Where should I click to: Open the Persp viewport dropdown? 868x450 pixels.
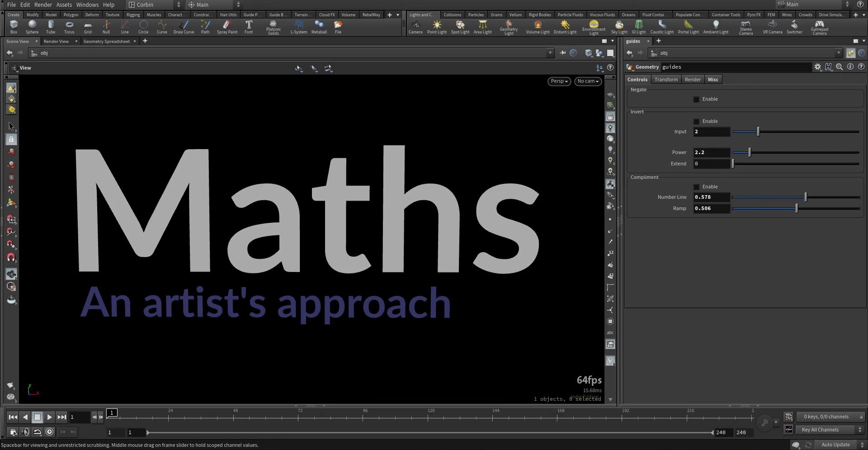click(559, 81)
